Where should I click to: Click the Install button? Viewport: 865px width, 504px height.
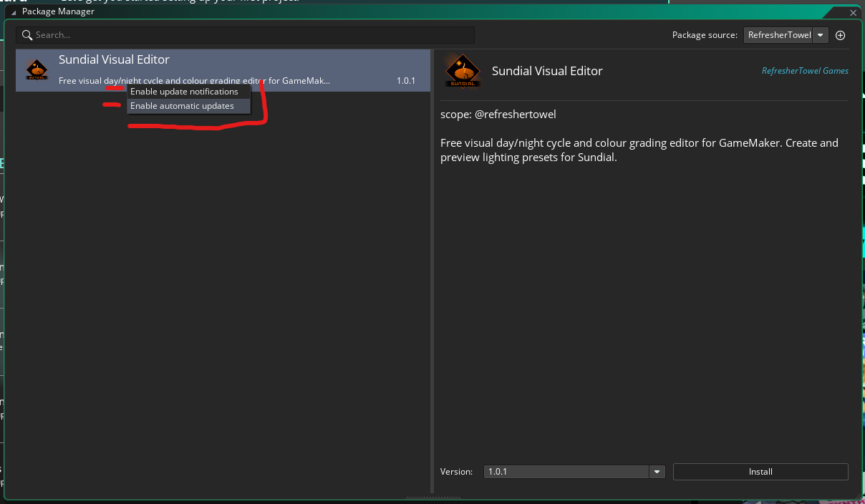click(x=760, y=472)
